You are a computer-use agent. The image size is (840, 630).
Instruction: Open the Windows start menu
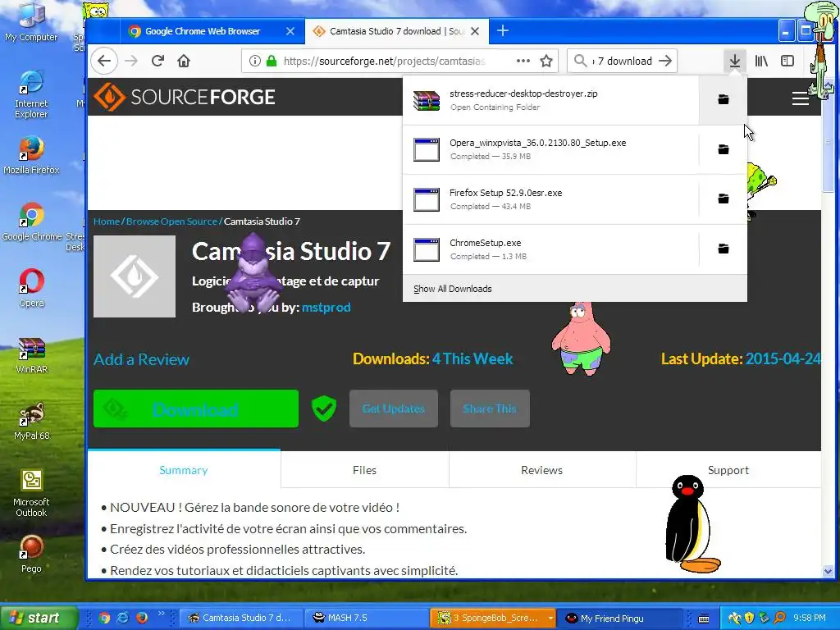tap(39, 618)
